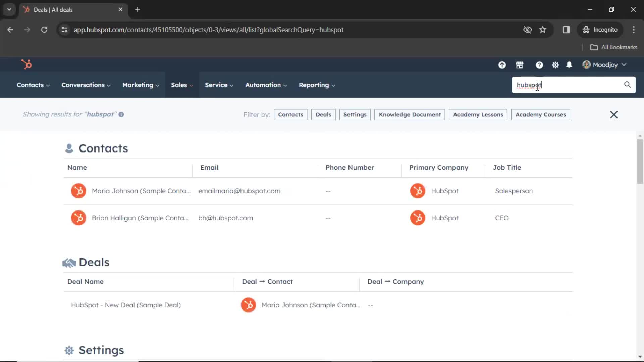Click Maria Johnson avatar in Deals section
Screen dimensions: 644x362
tap(249, 305)
